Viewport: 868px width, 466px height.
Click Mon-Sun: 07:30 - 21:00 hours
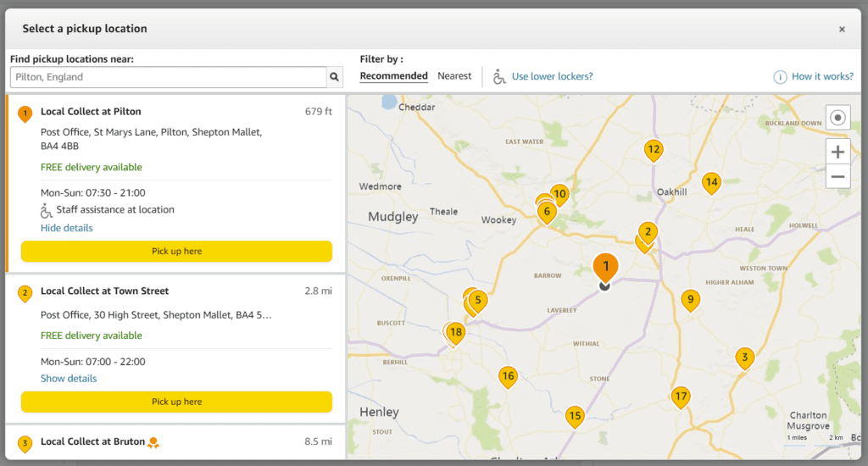click(x=93, y=193)
